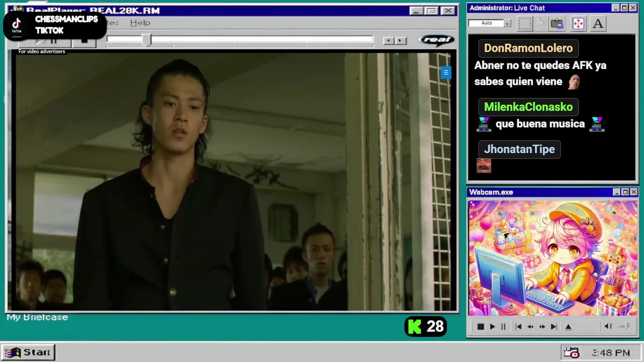644x362 pixels.
Task: Click the eject button in Webcam.exe
Action: 569,327
